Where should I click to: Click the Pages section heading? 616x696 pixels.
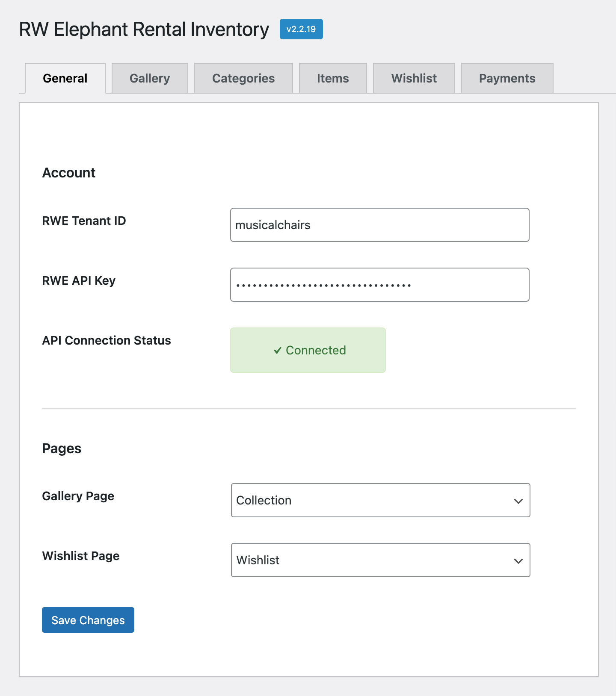tap(62, 448)
